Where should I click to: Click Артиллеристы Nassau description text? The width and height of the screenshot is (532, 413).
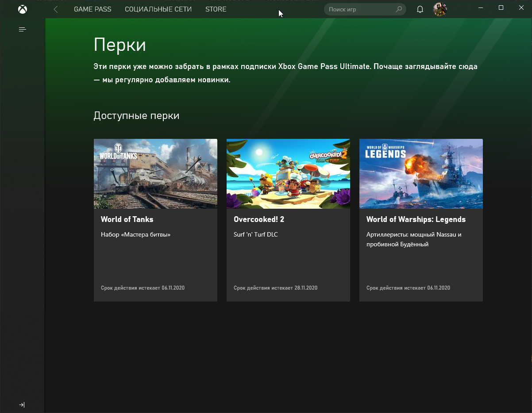click(x=414, y=239)
